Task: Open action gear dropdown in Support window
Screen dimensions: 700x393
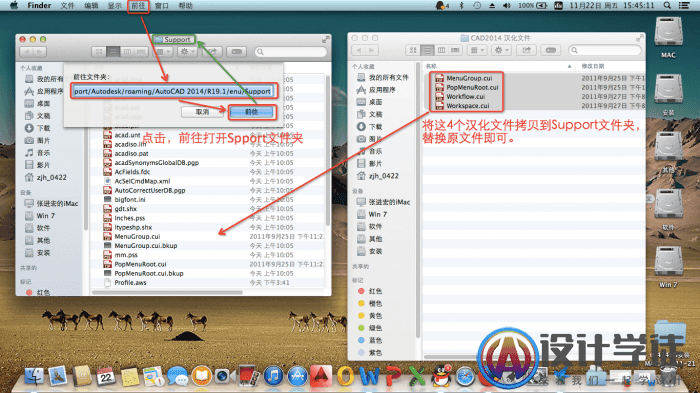Action: (187, 52)
